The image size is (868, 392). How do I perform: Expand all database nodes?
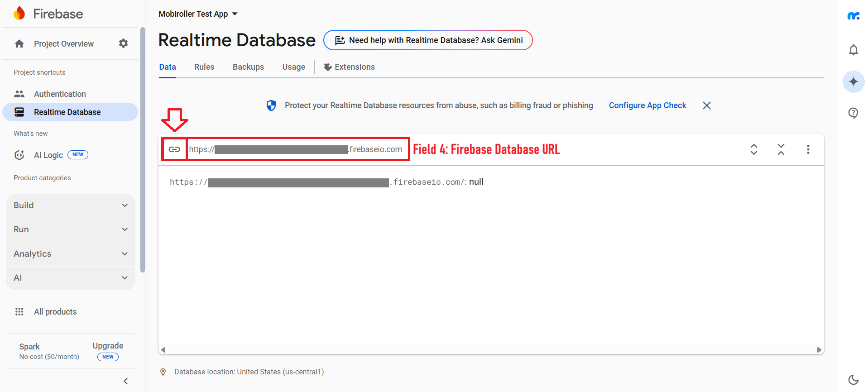[754, 149]
